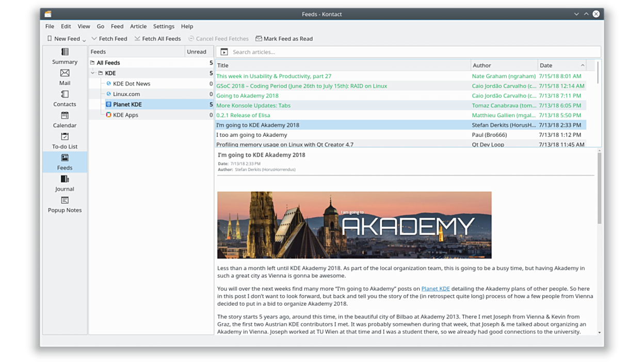Follow the Planet KDE hyperlink in article
The width and height of the screenshot is (644, 362).
click(435, 289)
